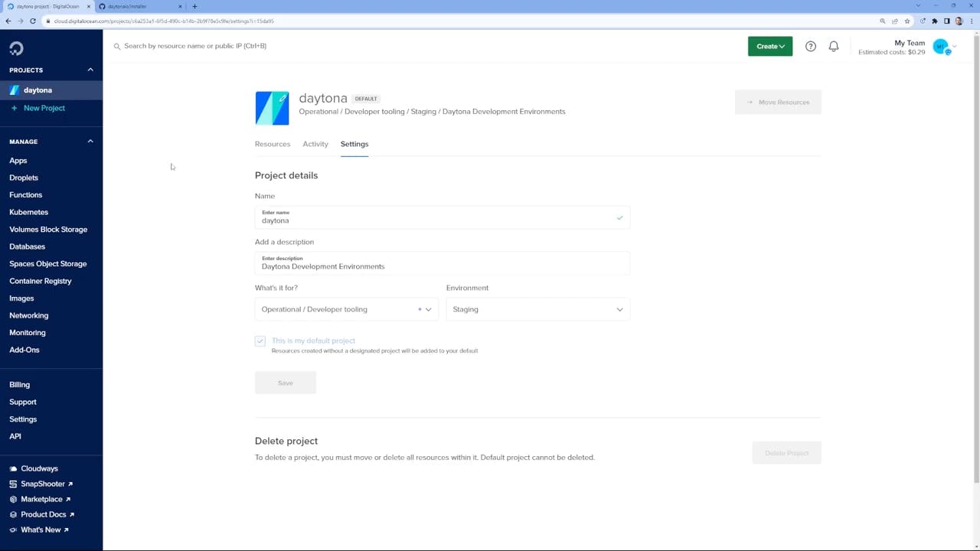Open the API page link
Image resolution: width=980 pixels, height=551 pixels.
click(15, 436)
